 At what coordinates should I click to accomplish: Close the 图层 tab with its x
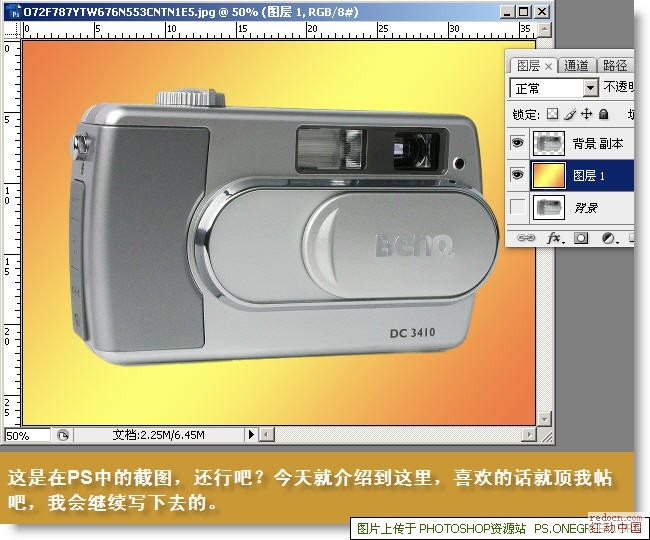pos(548,66)
